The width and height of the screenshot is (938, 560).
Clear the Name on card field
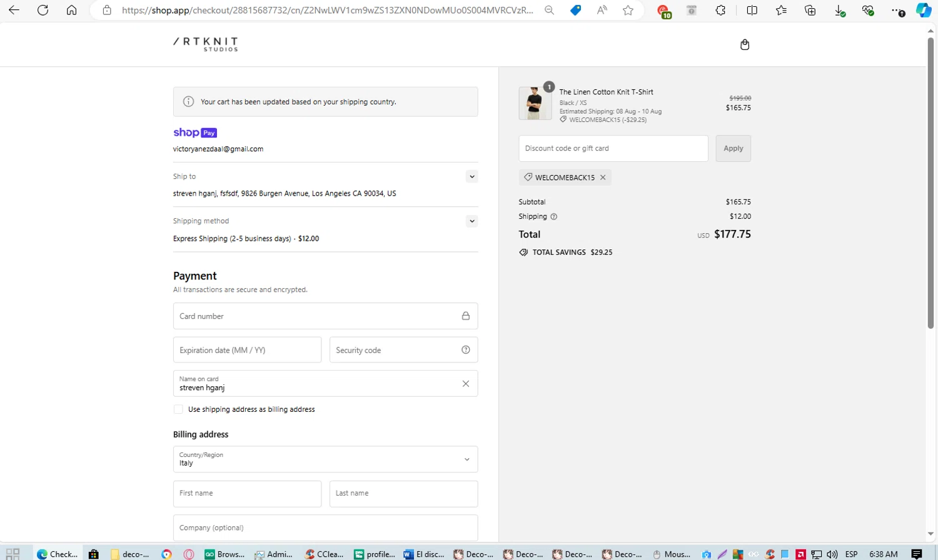pos(465,384)
